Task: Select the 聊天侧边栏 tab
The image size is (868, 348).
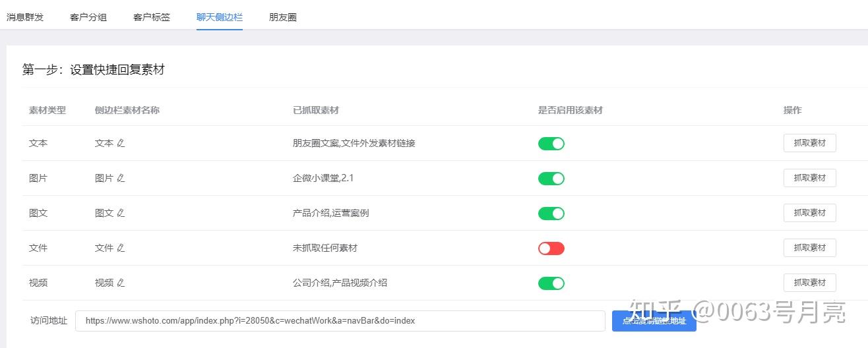Action: coord(220,17)
